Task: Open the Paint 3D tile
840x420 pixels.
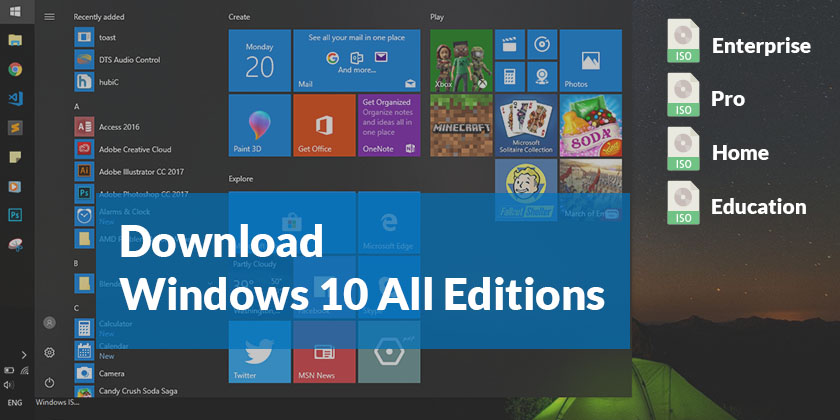Action: point(260,125)
